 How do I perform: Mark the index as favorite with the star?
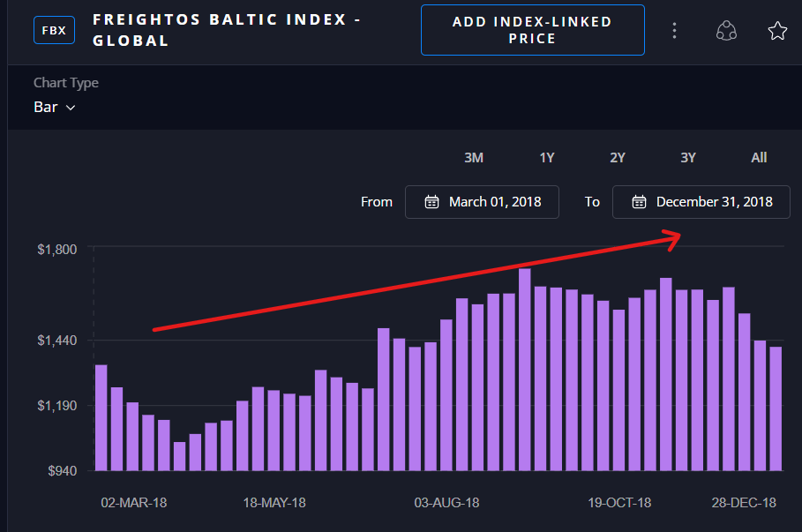[777, 29]
